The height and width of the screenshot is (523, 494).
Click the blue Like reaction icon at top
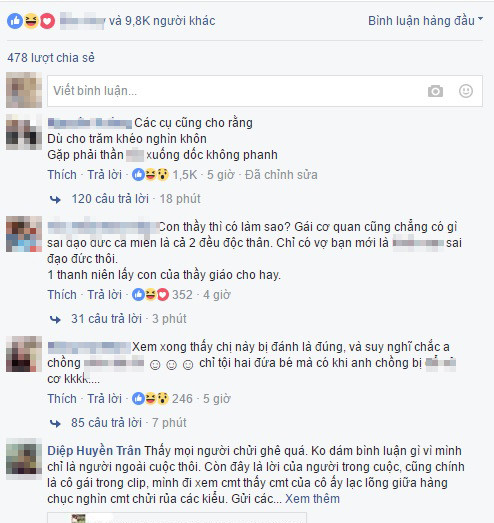click(15, 21)
